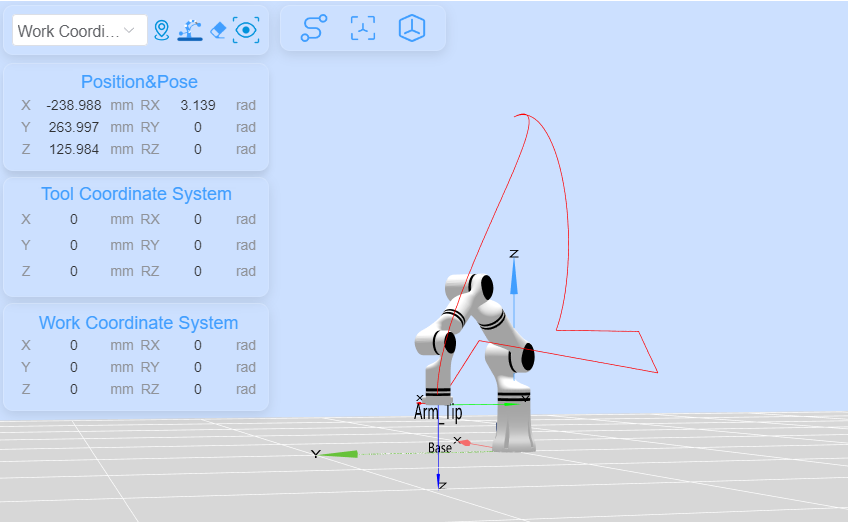The height and width of the screenshot is (522, 848).
Task: Click the Position&Pose panel title
Action: click(x=139, y=82)
